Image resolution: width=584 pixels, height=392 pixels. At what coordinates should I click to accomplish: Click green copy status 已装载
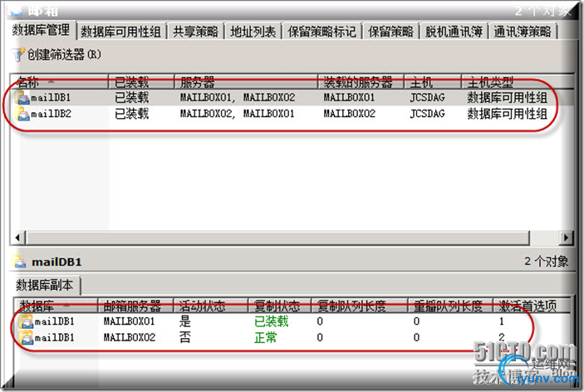click(272, 321)
